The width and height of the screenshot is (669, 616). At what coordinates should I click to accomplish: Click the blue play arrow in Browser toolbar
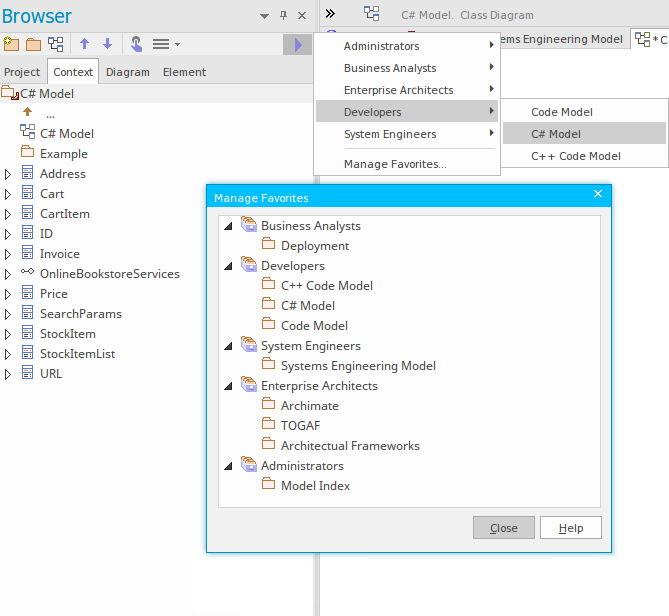click(297, 45)
